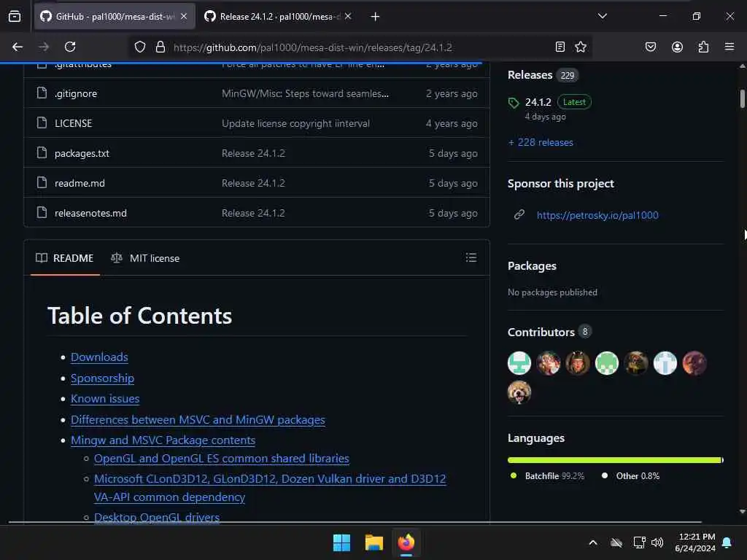Screen dimensions: 747x560
Task: Open the .gitignore file
Action: [x=76, y=94]
